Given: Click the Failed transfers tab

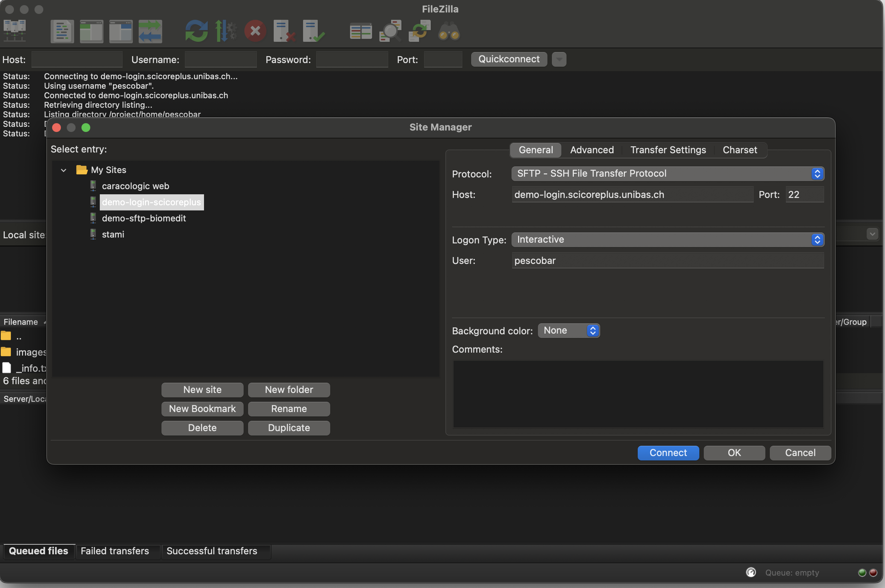Looking at the screenshot, I should (115, 551).
